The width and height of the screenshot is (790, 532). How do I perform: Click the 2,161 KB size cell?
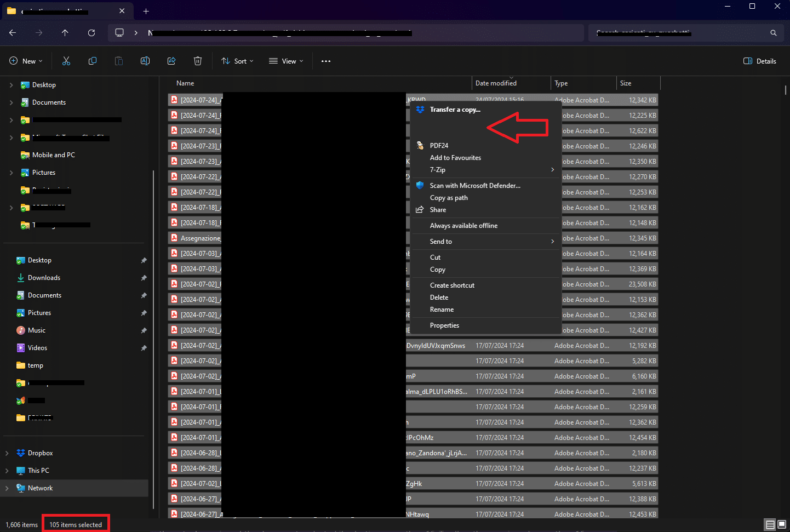(x=644, y=392)
